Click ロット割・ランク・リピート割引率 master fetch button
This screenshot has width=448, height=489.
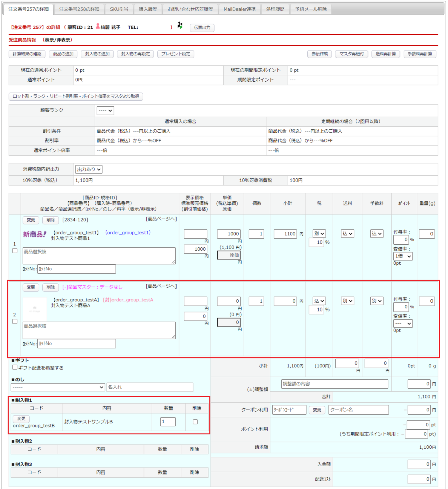[76, 96]
